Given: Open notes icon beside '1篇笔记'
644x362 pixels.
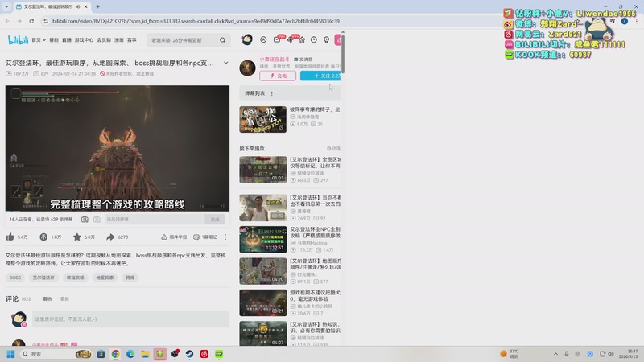Looking at the screenshot, I should (196, 237).
